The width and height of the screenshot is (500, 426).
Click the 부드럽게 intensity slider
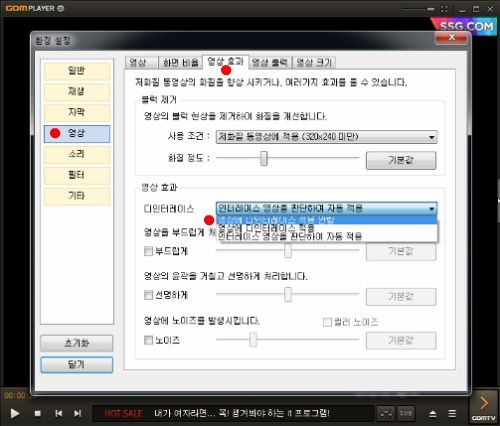click(288, 250)
